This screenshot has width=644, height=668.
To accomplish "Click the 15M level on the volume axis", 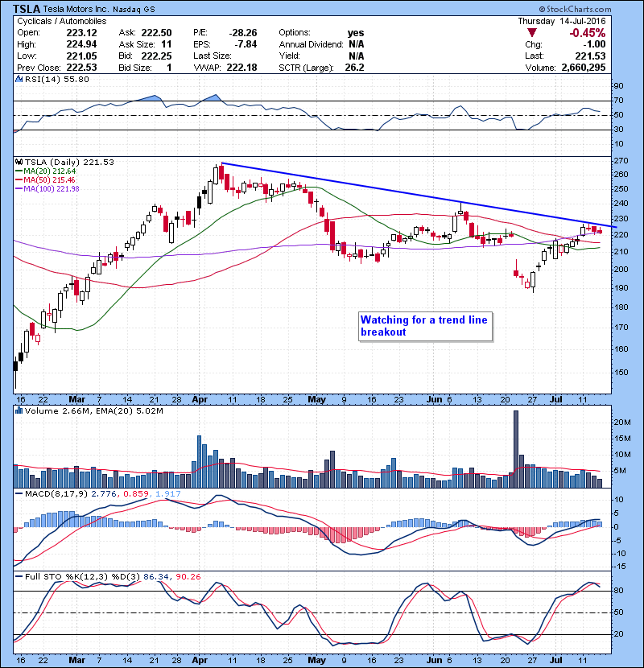I will point(621,439).
